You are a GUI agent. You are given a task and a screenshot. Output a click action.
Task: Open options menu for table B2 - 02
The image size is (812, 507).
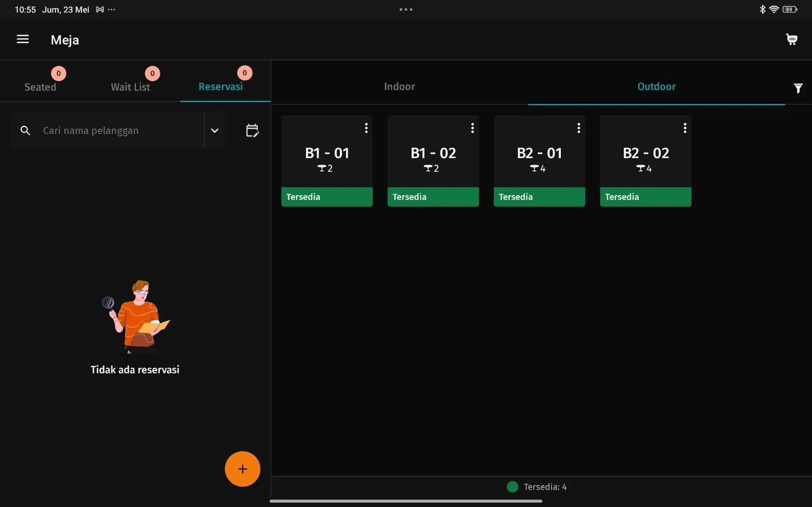click(x=685, y=128)
